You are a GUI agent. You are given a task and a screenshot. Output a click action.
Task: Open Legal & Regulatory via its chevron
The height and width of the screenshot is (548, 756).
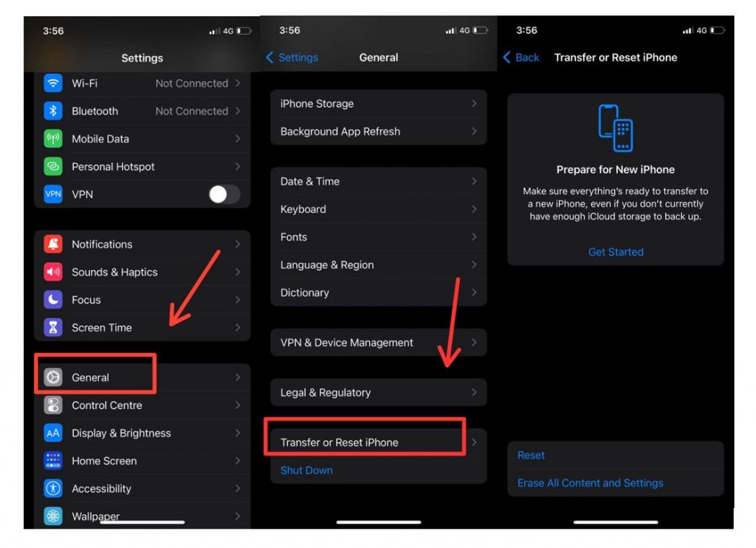pyautogui.click(x=475, y=392)
